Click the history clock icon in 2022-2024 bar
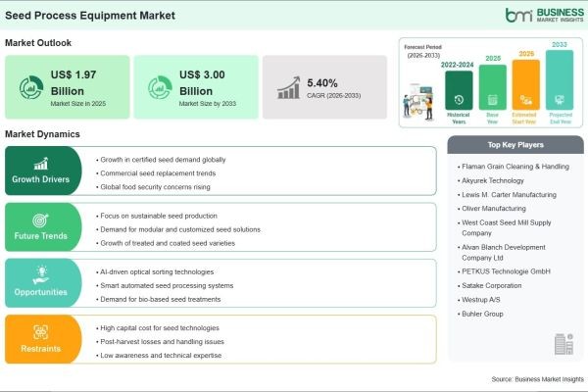The width and height of the screenshot is (588, 392). 459,100
